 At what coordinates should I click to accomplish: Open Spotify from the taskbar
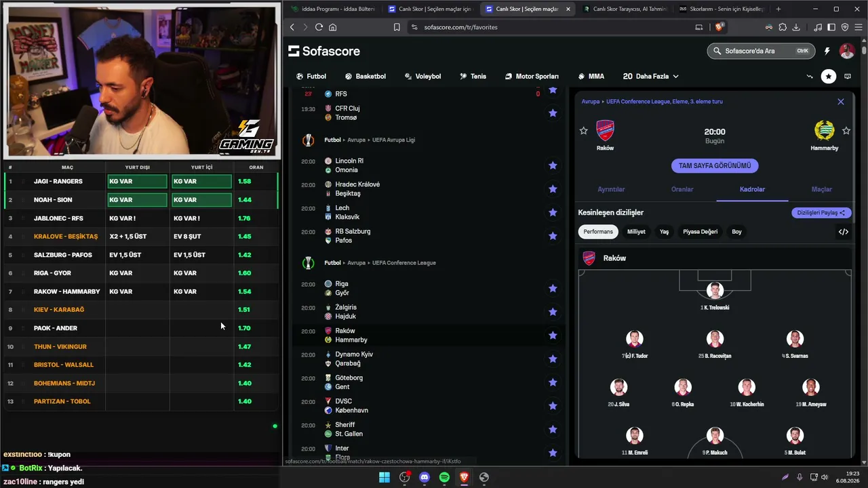coord(444,477)
